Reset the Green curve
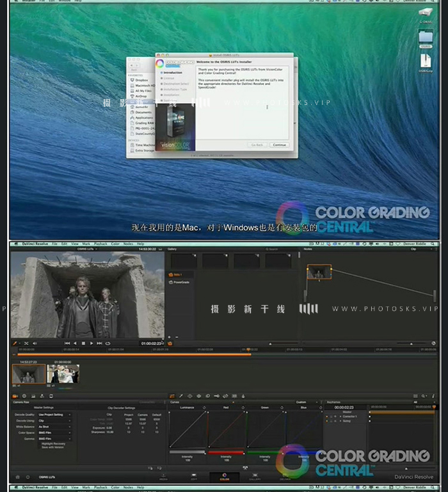 click(x=282, y=408)
